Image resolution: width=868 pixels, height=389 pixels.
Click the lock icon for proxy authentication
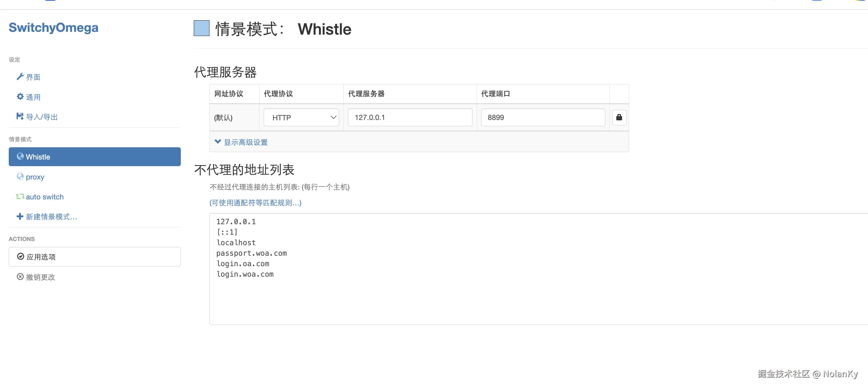(619, 117)
